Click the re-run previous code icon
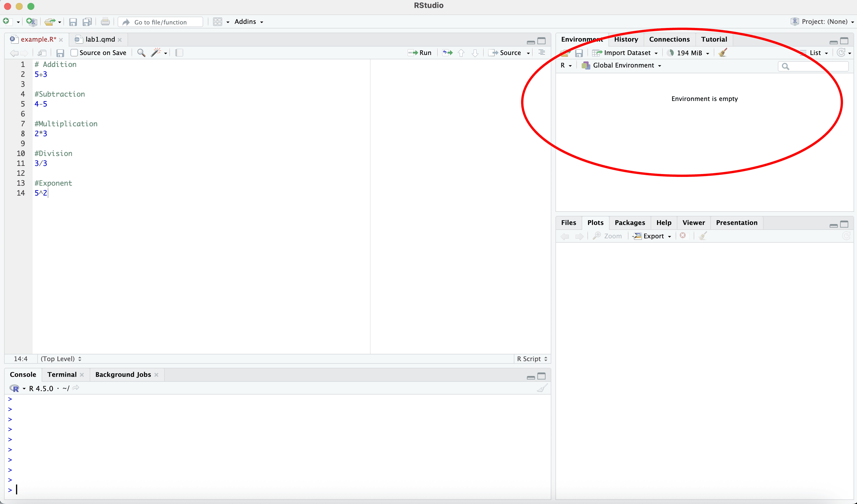 tap(447, 53)
